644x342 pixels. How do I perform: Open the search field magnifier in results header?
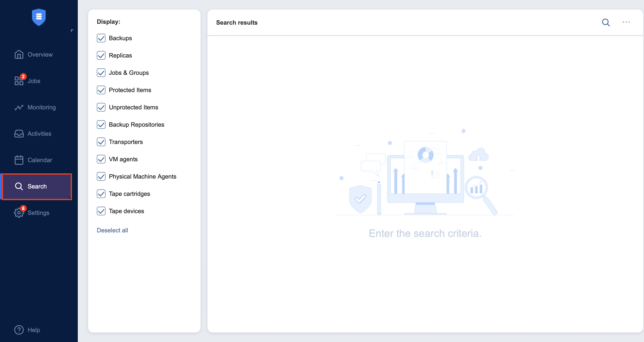pyautogui.click(x=606, y=22)
